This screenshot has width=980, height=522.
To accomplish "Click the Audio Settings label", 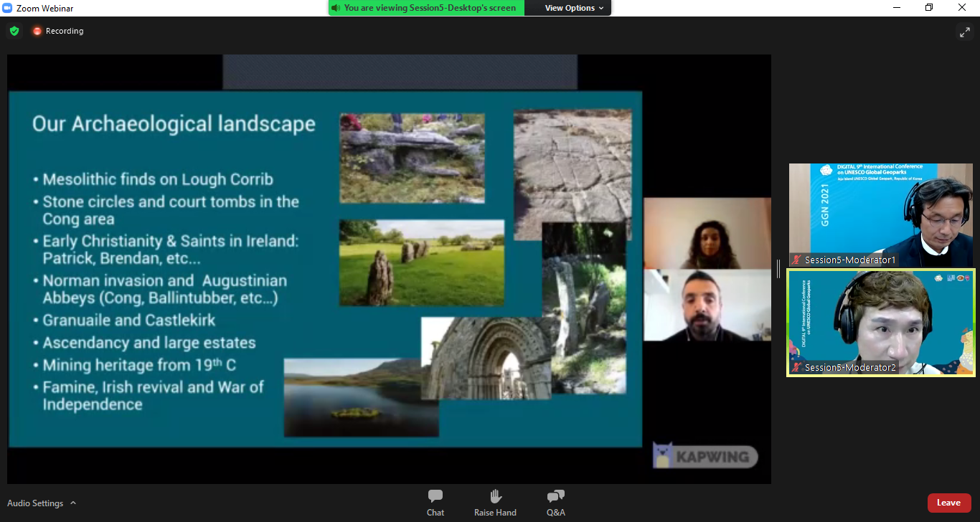I will pos(35,503).
